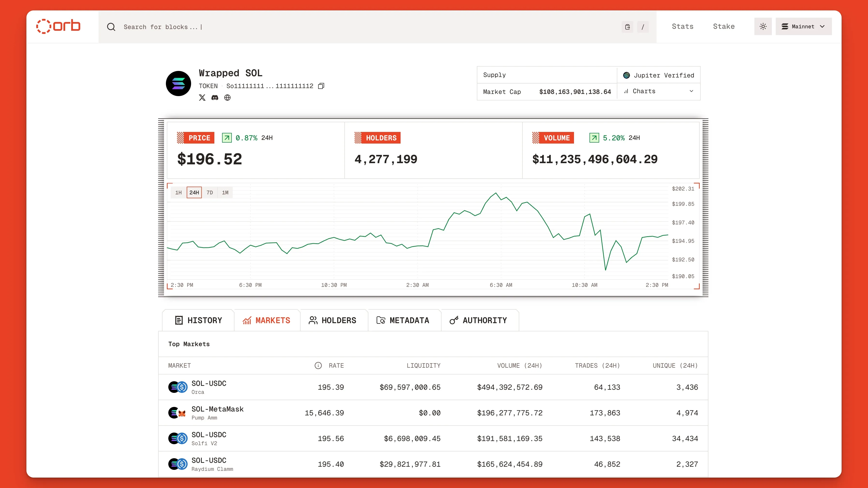Click the price change up-arrow icon
Image resolution: width=868 pixels, height=488 pixels.
(227, 138)
